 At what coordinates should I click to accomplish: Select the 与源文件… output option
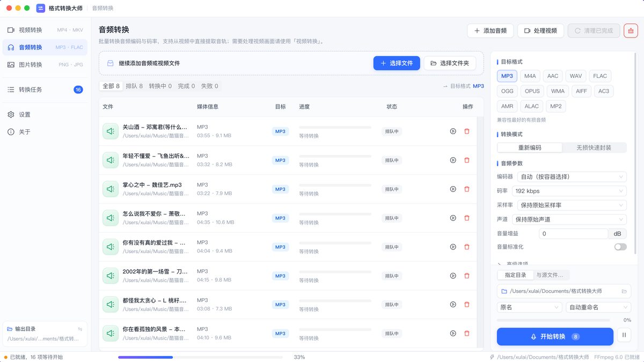tap(551, 275)
